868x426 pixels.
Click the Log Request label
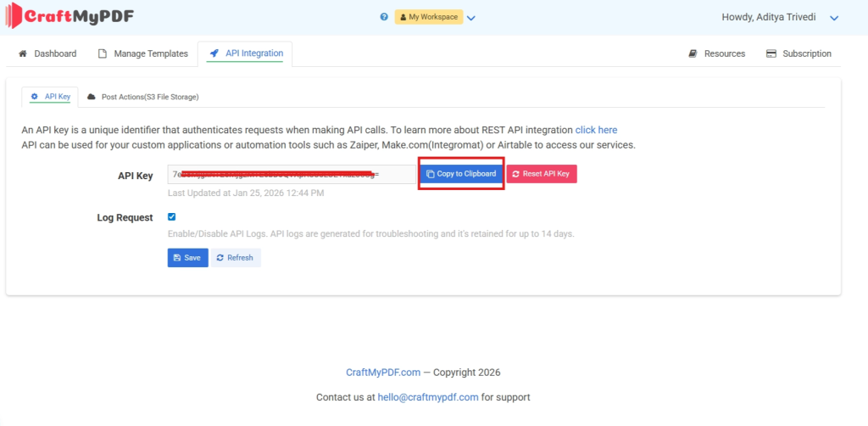pos(125,218)
